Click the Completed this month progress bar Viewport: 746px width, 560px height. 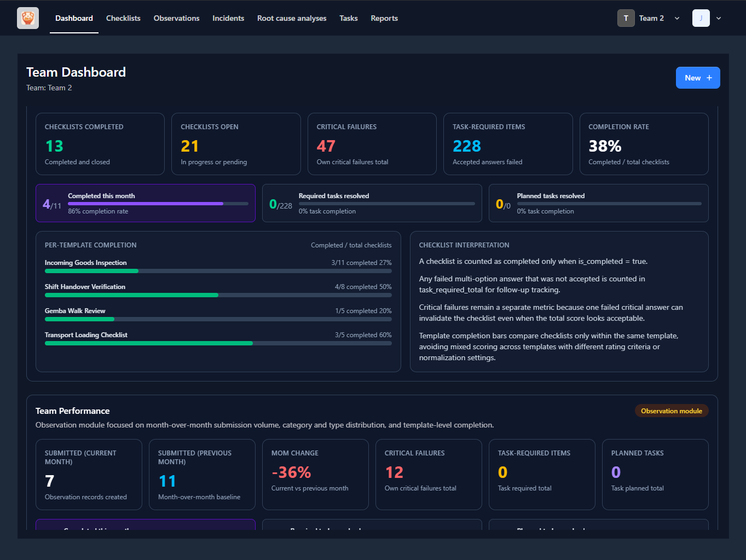(x=158, y=204)
